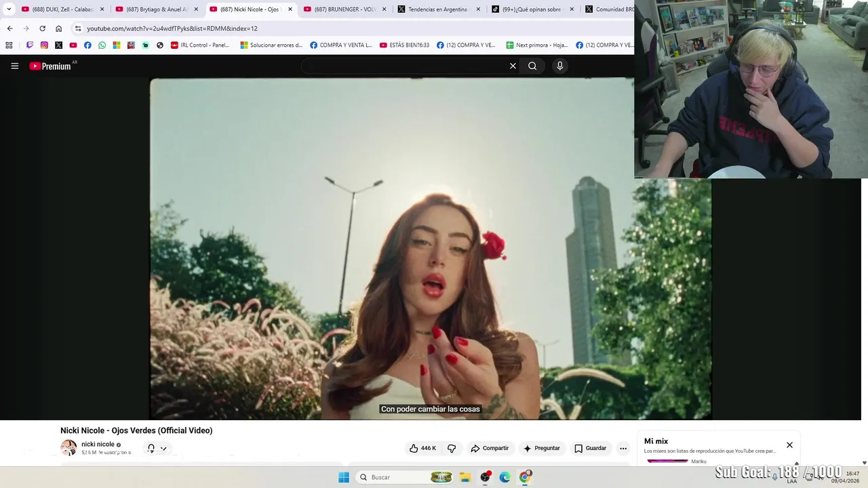The height and width of the screenshot is (488, 868).
Task: Open the Next primora - Hoja bookmark
Action: point(537,45)
